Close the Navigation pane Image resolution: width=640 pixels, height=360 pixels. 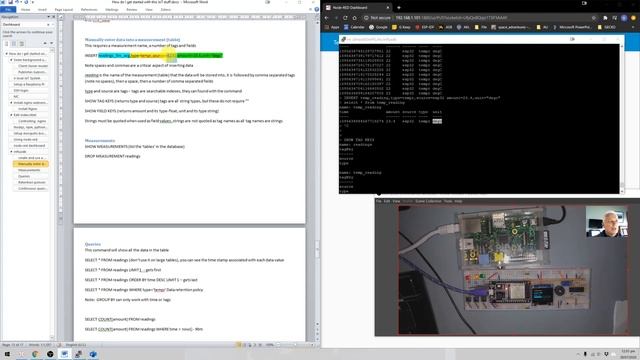[53, 17]
